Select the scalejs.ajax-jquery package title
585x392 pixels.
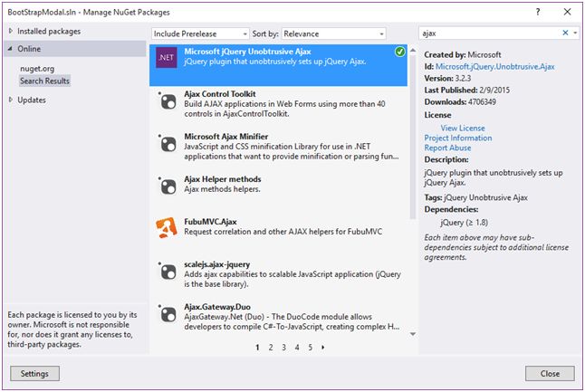pos(216,264)
